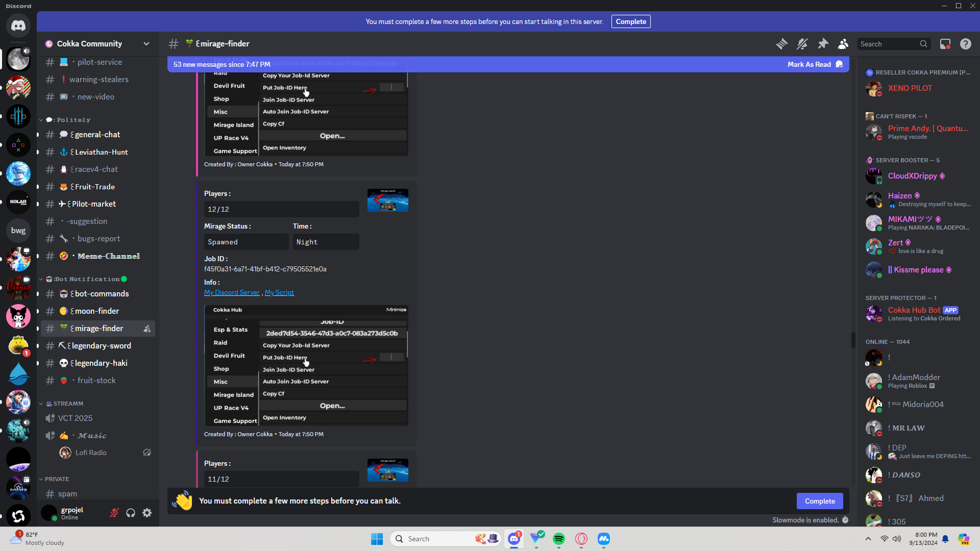Open Windows Copilot in system tray
Image resolution: width=980 pixels, height=551 pixels.
pos(964,539)
